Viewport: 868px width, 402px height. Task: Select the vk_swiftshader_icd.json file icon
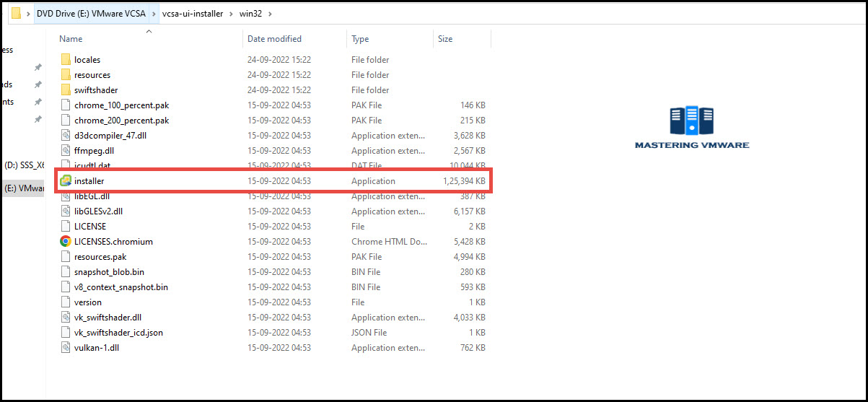click(66, 333)
